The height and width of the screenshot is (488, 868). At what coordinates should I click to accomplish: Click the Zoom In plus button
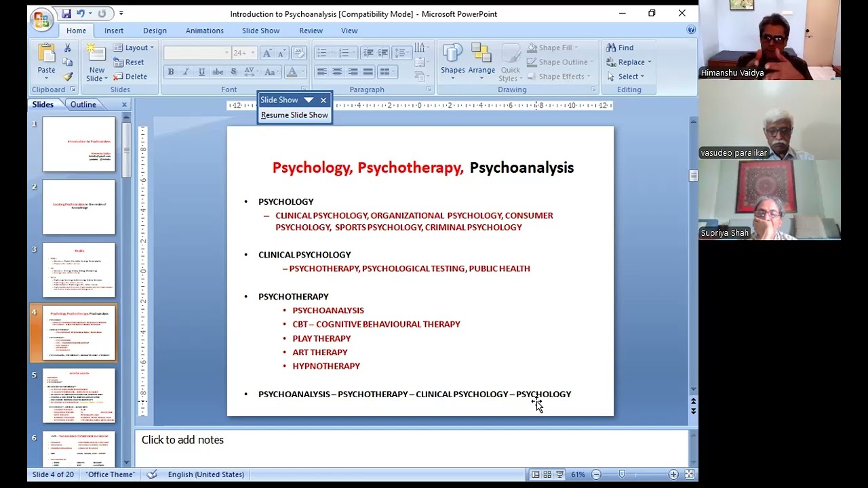pyautogui.click(x=673, y=474)
